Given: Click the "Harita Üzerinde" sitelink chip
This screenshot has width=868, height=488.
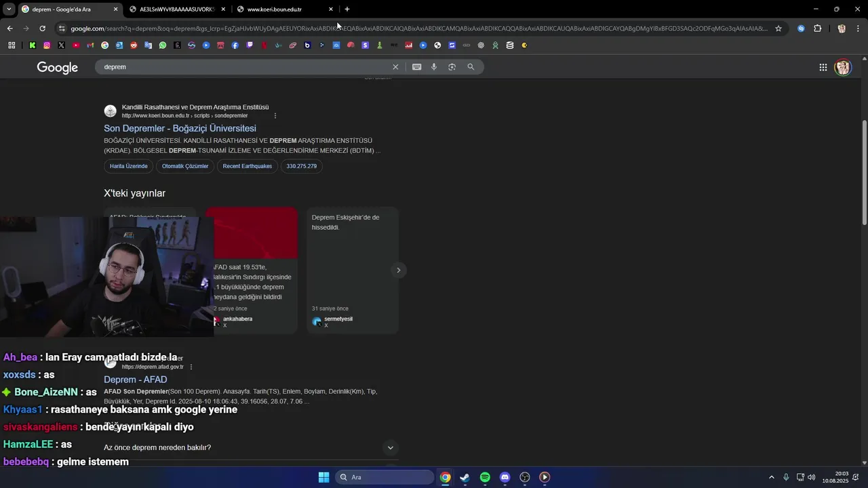Looking at the screenshot, I should [129, 166].
